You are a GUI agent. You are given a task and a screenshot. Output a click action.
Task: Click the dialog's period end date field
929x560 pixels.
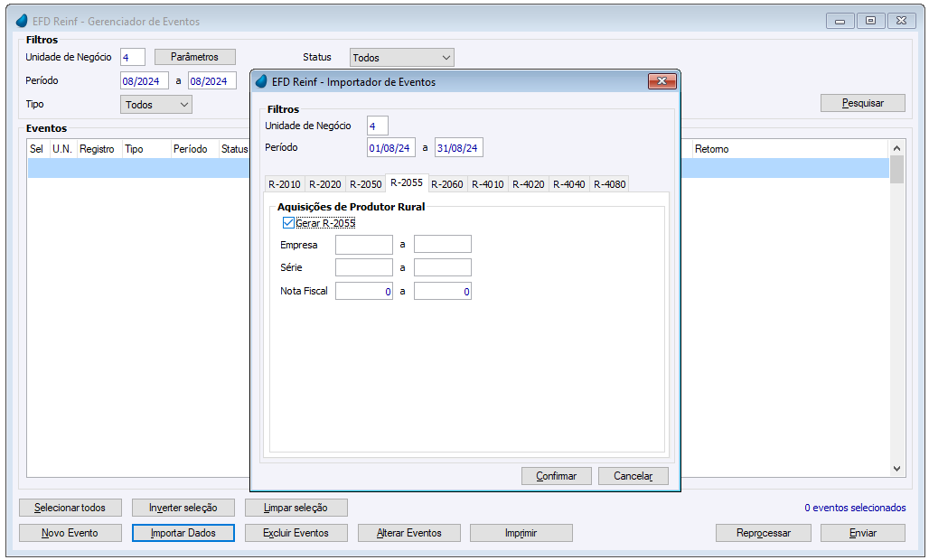(x=458, y=148)
